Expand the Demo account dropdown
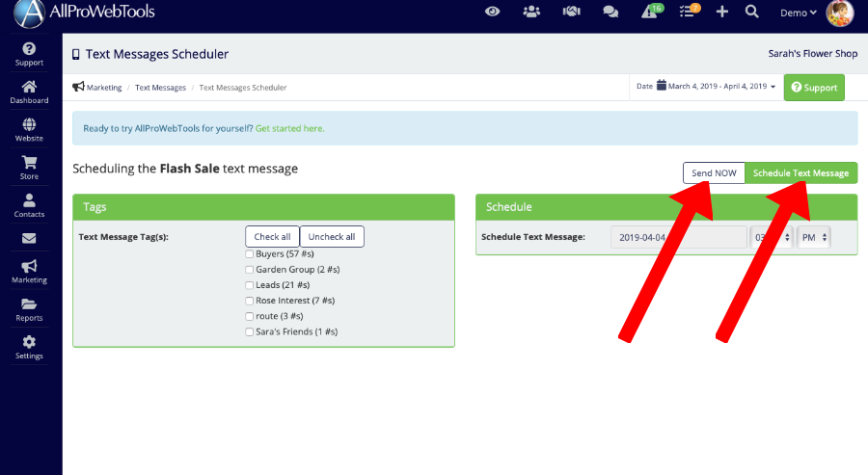This screenshot has height=475, width=868. click(x=799, y=13)
